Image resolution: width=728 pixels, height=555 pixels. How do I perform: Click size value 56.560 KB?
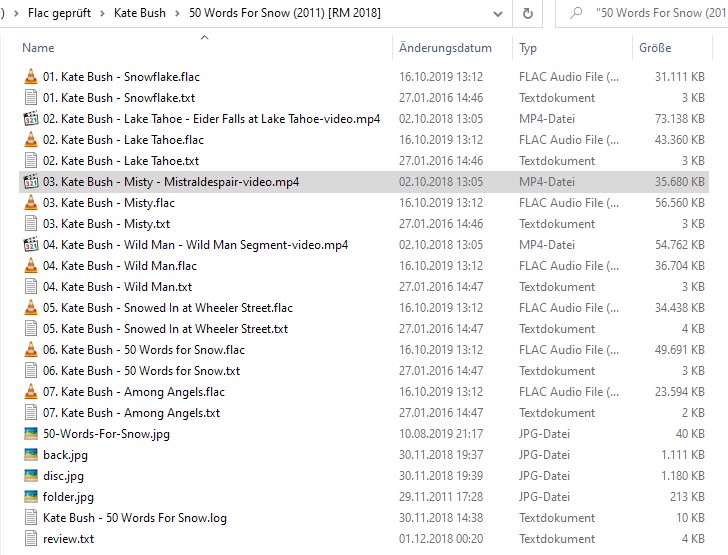click(x=680, y=203)
